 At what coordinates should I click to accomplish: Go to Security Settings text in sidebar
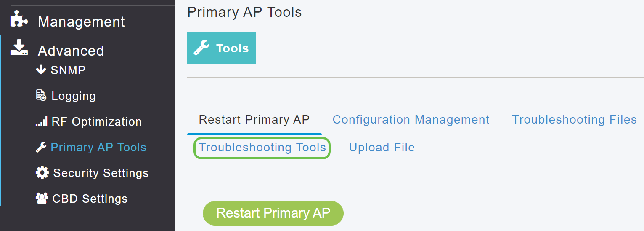[101, 173]
